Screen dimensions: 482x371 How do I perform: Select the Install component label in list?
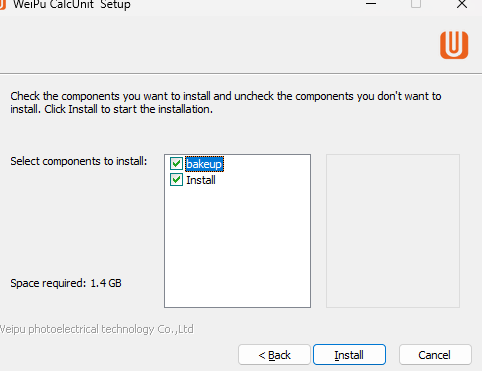point(201,180)
